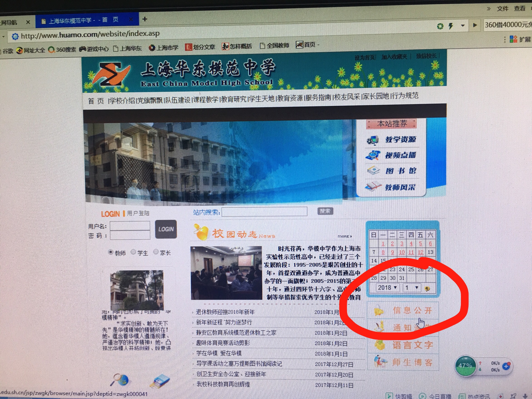Open 图书馆 library link
The width and height of the screenshot is (532, 399).
(391, 171)
